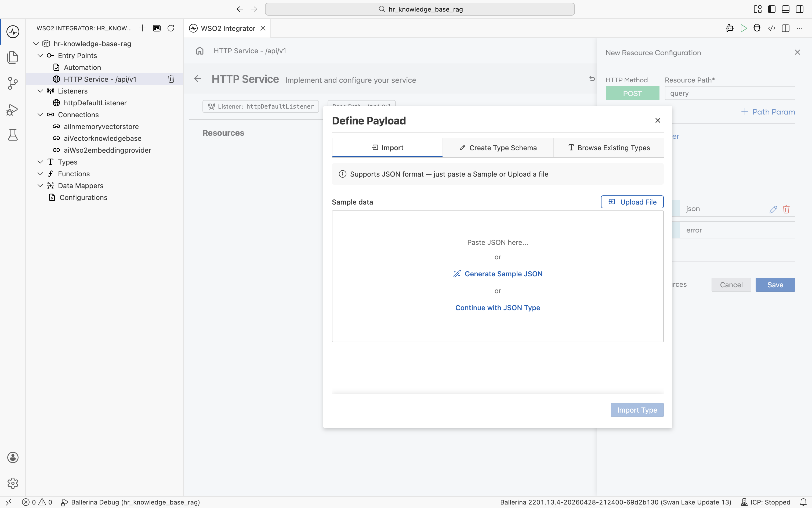812x508 pixels.
Task: Click the Debug bug icon in editor toolbar
Action: (757, 28)
